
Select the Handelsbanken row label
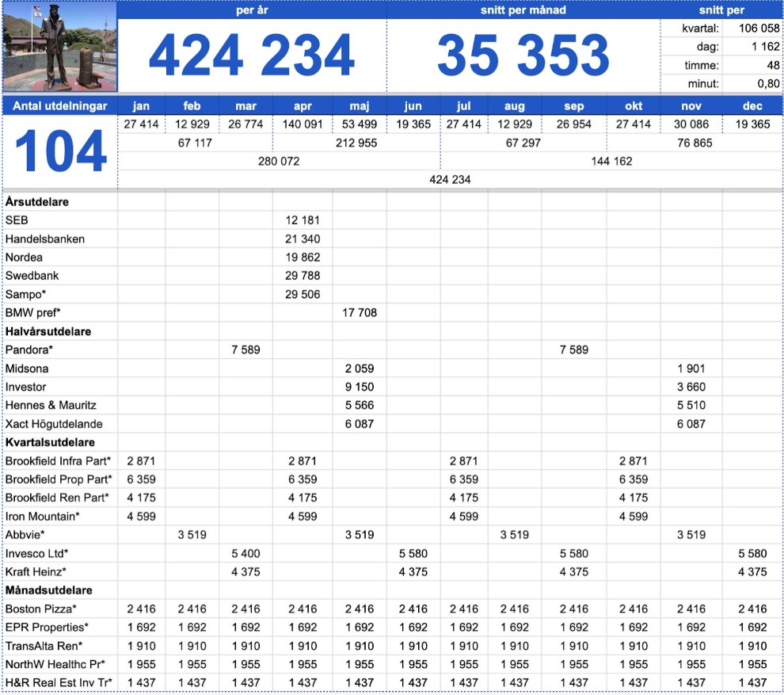[45, 239]
